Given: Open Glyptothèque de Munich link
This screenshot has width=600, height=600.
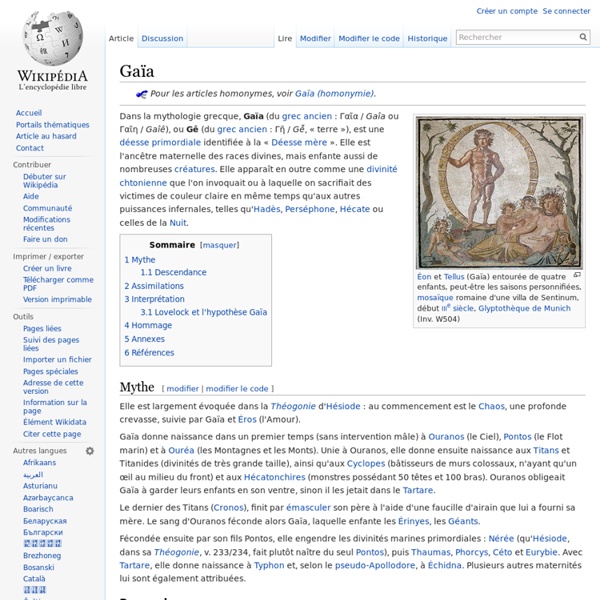Looking at the screenshot, I should [524, 308].
